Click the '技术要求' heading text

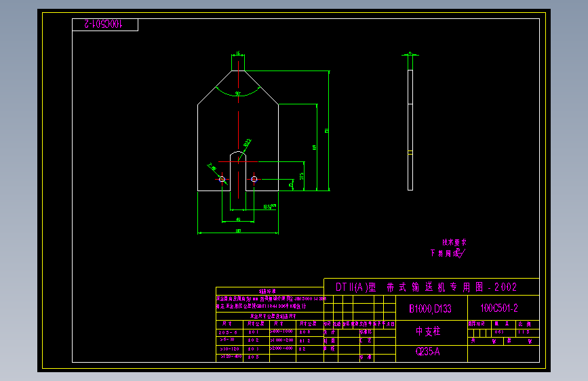pyautogui.click(x=454, y=242)
